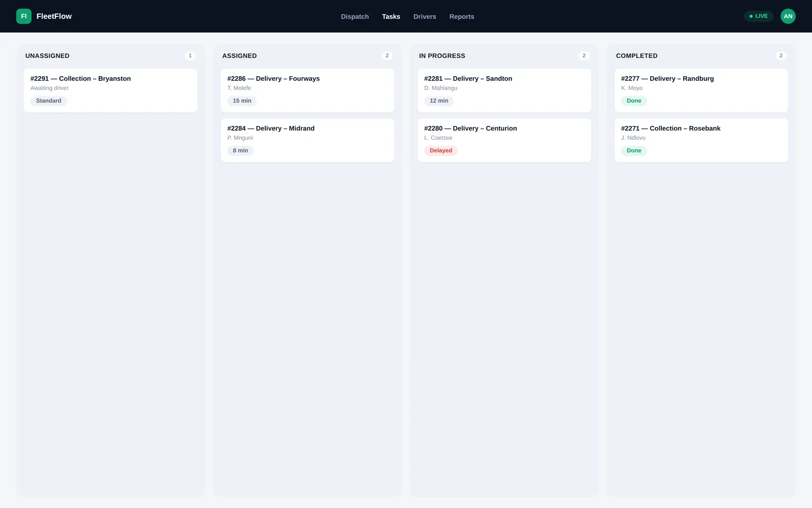
Task: Click the Unassigned column count badge
Action: (x=190, y=56)
